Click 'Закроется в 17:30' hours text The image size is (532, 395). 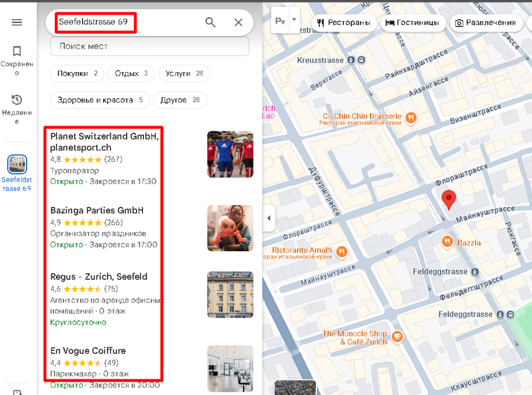123,181
